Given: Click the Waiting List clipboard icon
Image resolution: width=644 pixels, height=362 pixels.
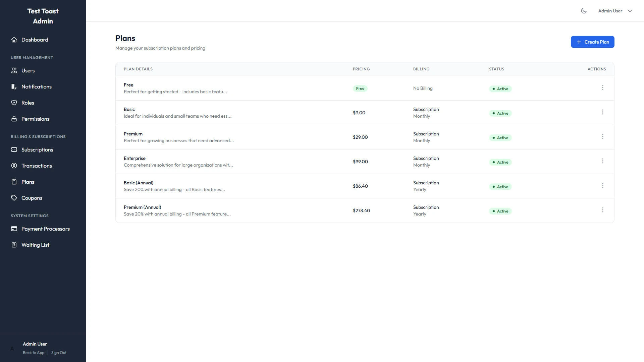Looking at the screenshot, I should click(x=14, y=245).
